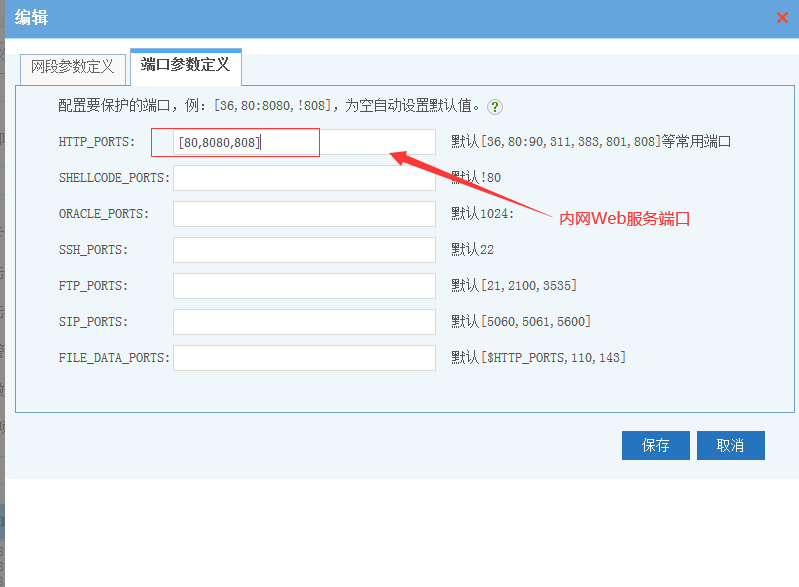Select the 端口参数定义 tab
The width and height of the screenshot is (799, 587).
(x=185, y=66)
